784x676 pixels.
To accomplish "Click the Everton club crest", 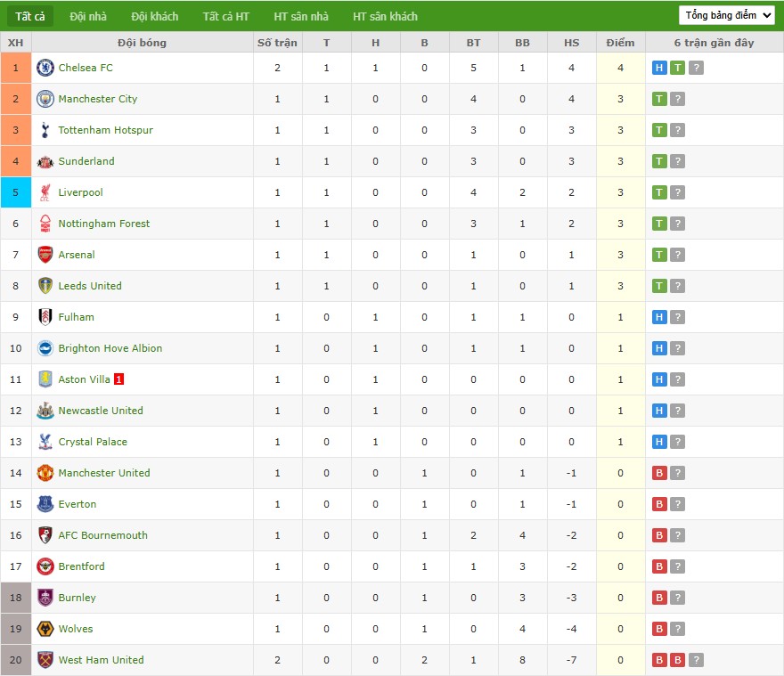I will [45, 504].
